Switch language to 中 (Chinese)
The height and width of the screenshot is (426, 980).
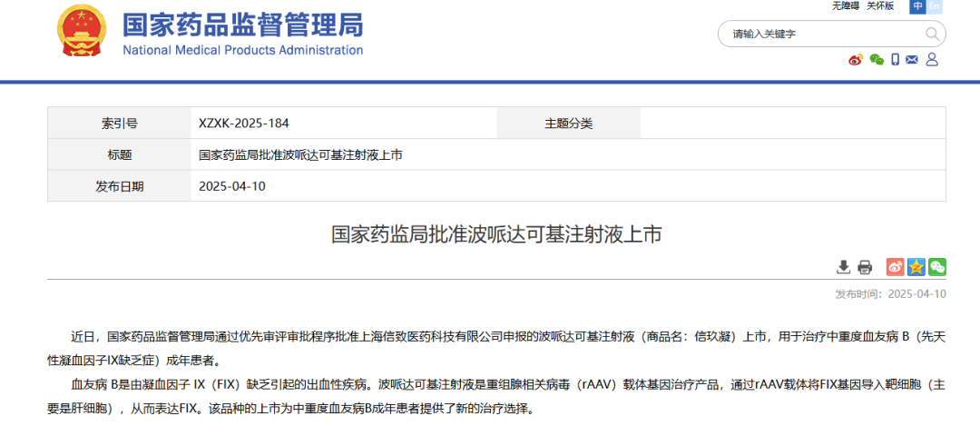[918, 6]
